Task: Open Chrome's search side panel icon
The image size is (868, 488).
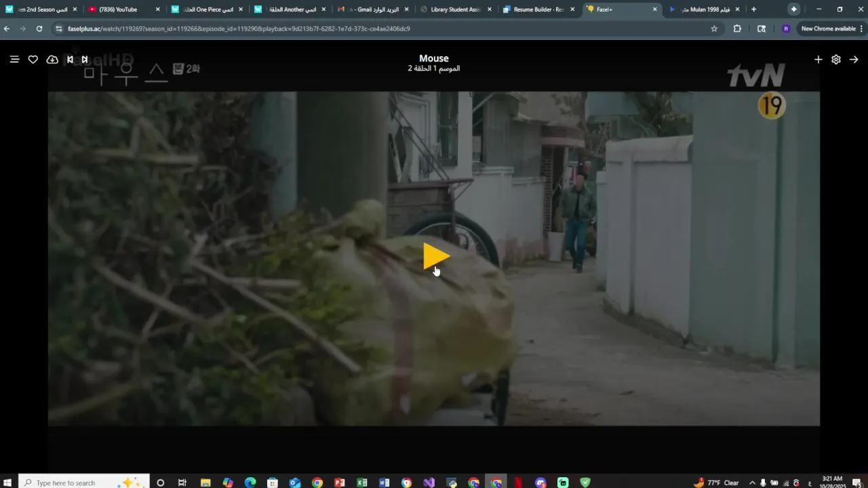Action: pyautogui.click(x=762, y=28)
